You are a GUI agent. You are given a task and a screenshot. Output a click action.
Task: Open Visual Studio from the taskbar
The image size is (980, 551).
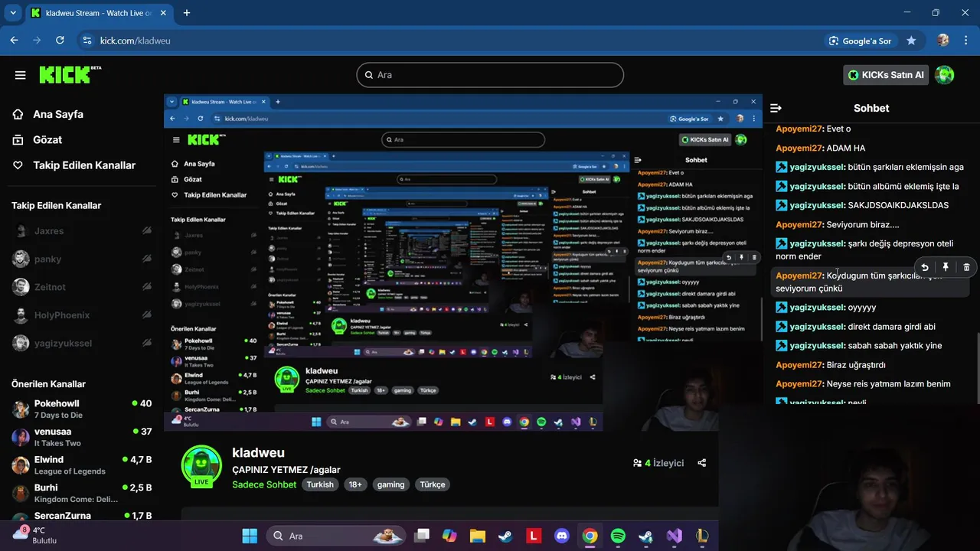pyautogui.click(x=675, y=536)
